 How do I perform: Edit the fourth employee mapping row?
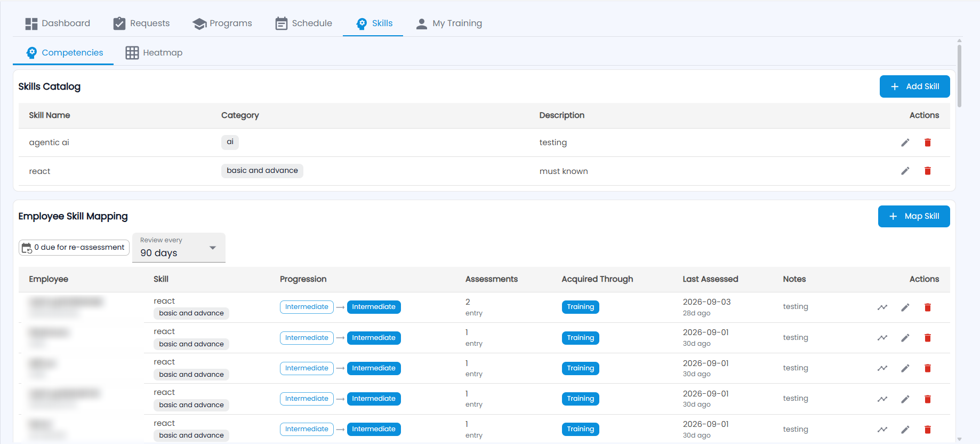[905, 399]
